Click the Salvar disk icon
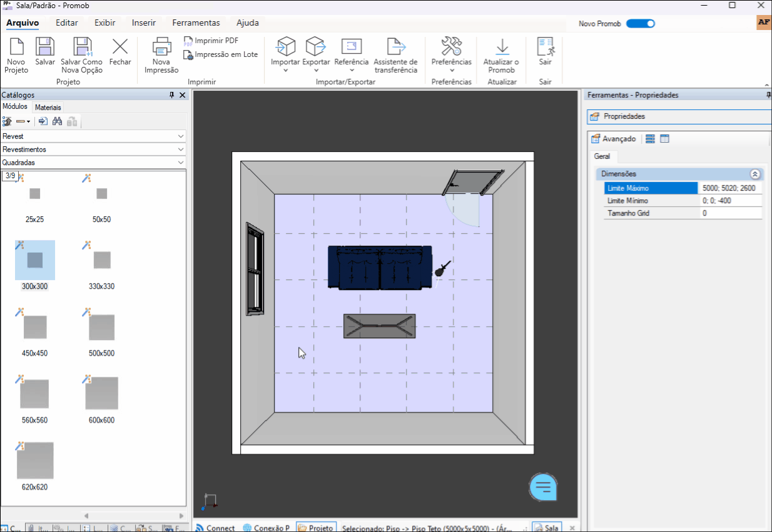Image resolution: width=772 pixels, height=532 pixels. 45,47
